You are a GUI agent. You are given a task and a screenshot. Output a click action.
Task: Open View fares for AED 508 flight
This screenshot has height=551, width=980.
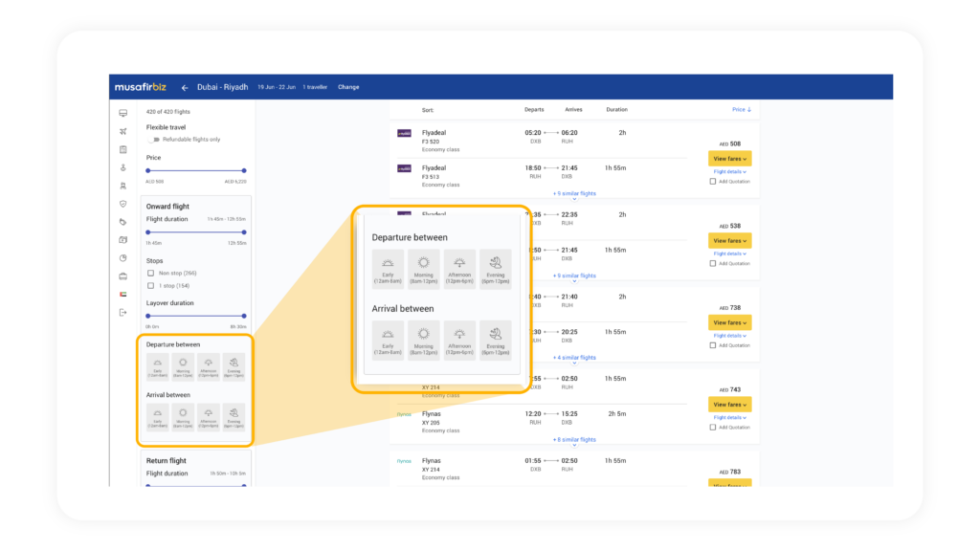[x=729, y=159]
